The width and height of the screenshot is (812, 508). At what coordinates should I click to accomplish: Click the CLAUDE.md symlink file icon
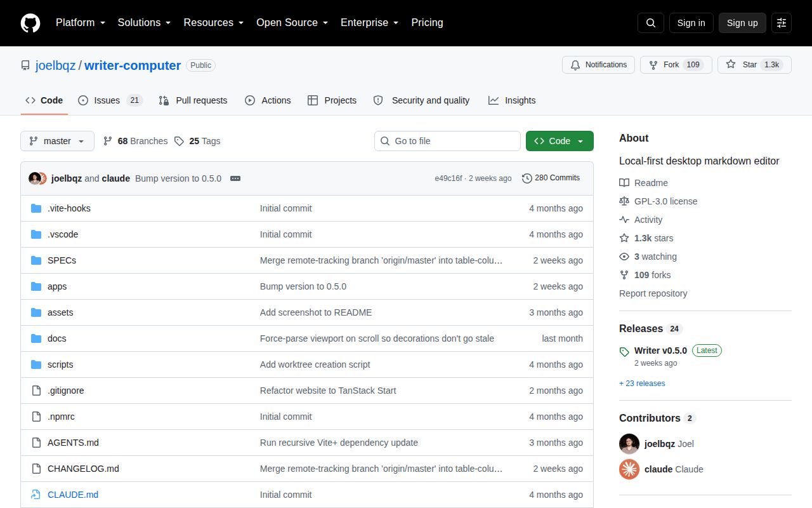(x=36, y=495)
